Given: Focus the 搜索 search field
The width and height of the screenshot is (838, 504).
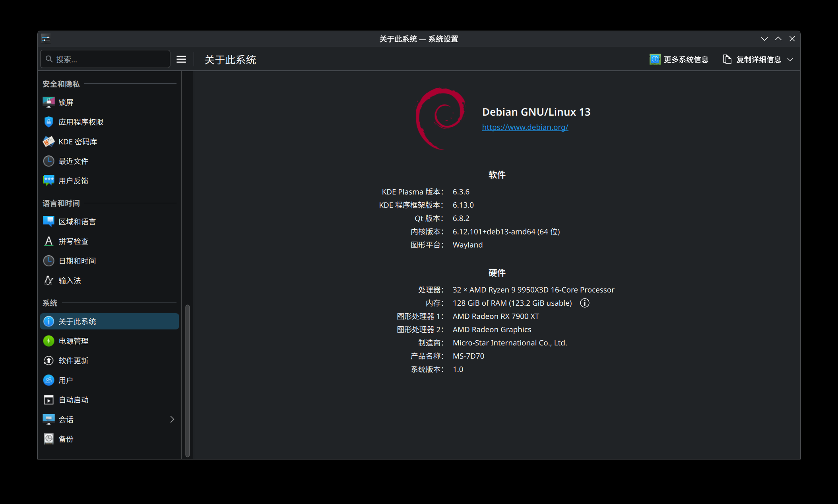Looking at the screenshot, I should 105,59.
